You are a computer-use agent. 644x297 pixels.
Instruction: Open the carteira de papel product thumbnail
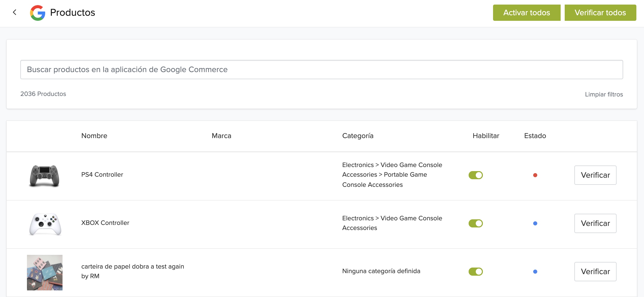pos(45,272)
